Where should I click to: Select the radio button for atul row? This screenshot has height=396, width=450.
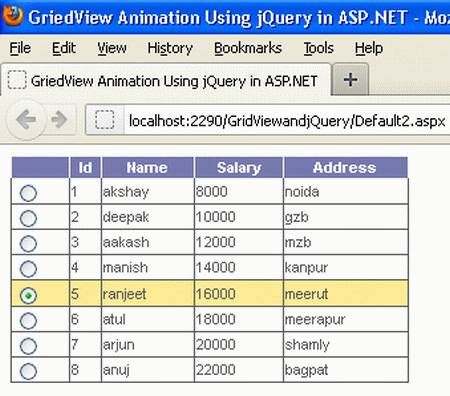28,321
